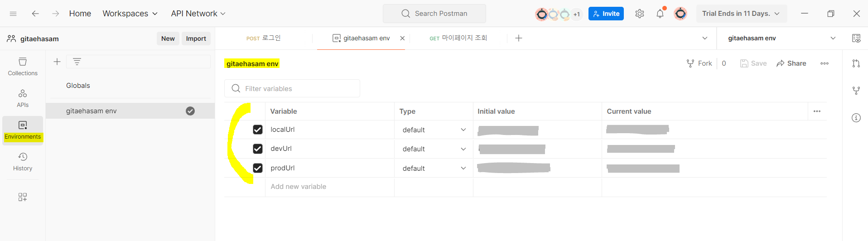868x241 pixels.
Task: Open the notifications bell
Action: point(660,14)
